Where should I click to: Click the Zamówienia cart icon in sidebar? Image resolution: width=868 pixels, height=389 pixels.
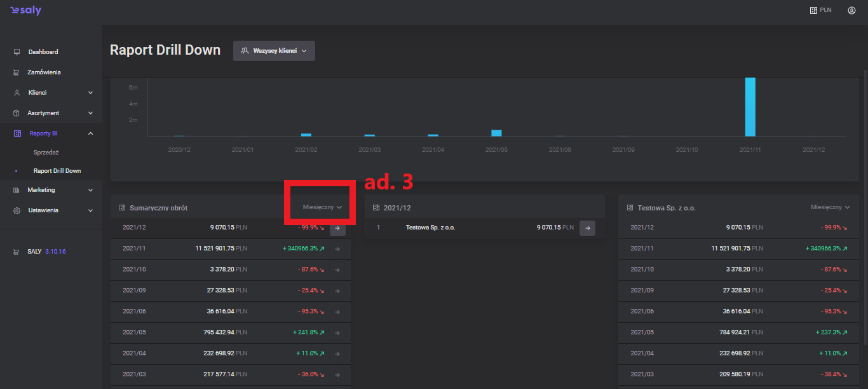point(17,72)
